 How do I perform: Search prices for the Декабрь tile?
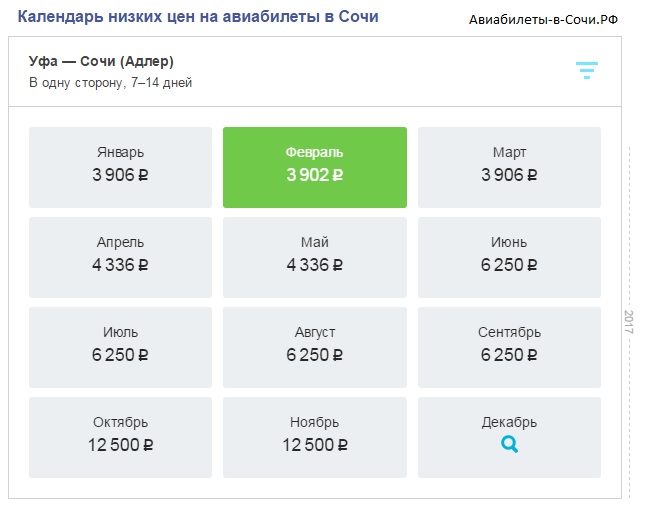[x=509, y=437]
